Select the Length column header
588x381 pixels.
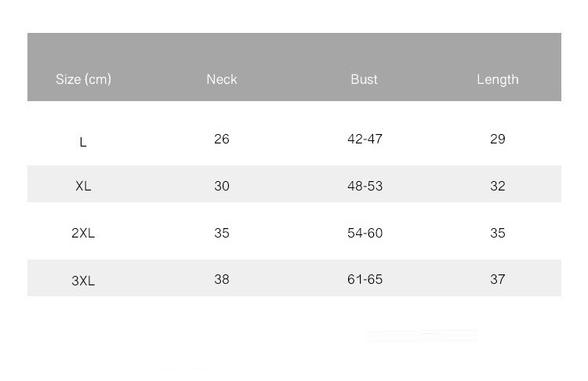coord(498,79)
